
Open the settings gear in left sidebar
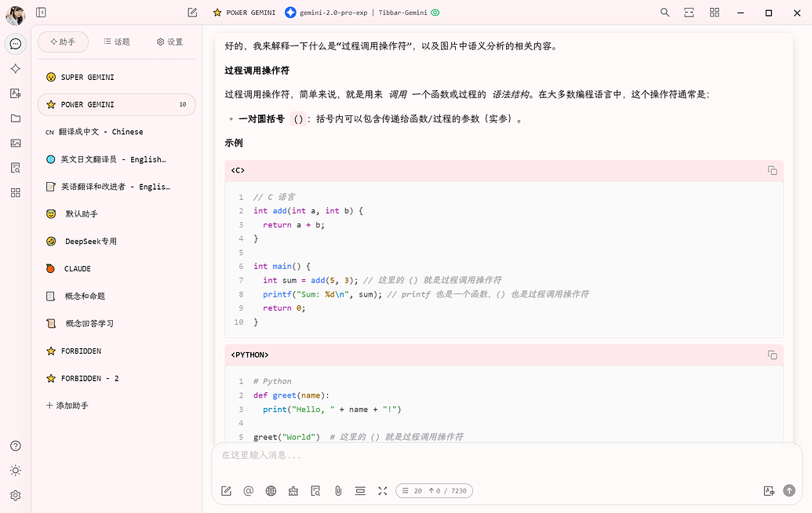(16, 496)
